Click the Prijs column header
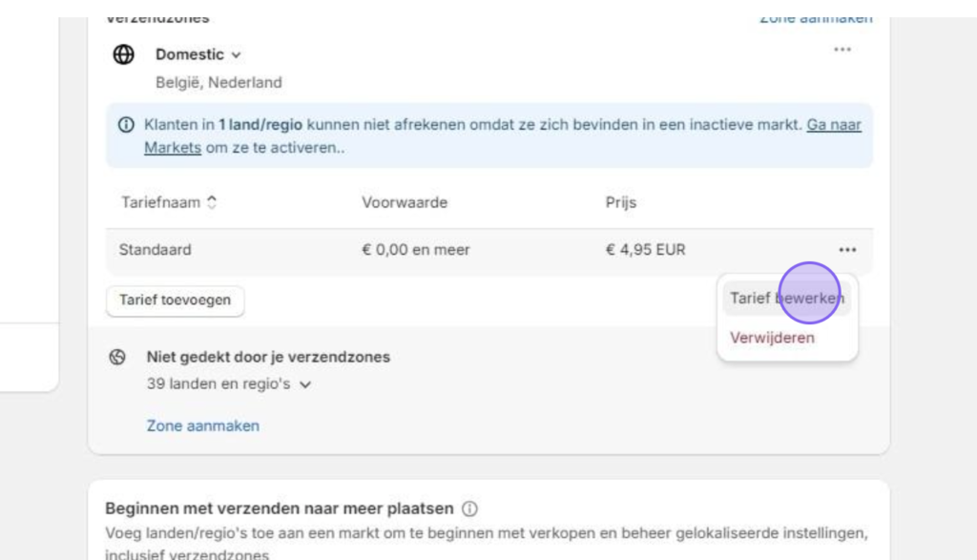977x560 pixels. (620, 202)
